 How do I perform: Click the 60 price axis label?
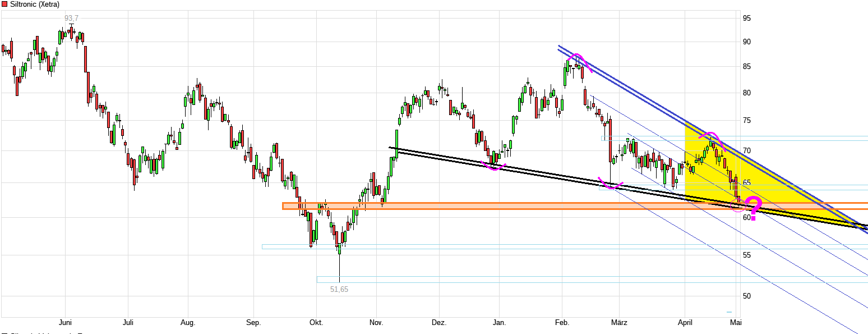tap(746, 218)
